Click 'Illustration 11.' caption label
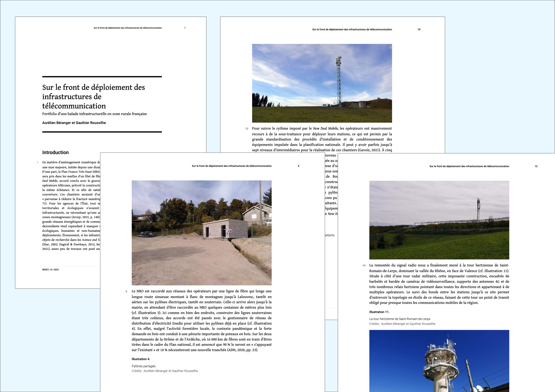Screen dimensions: 555x392 point(379,312)
